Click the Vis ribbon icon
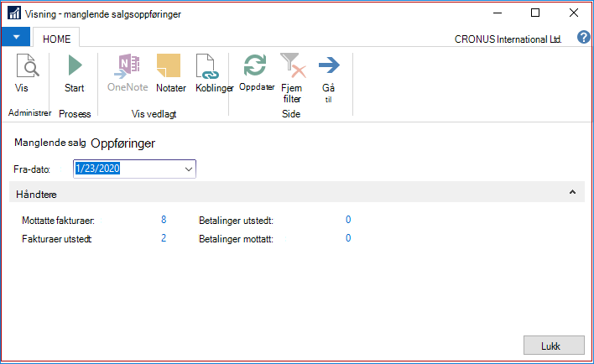The image size is (594, 364). [x=28, y=66]
